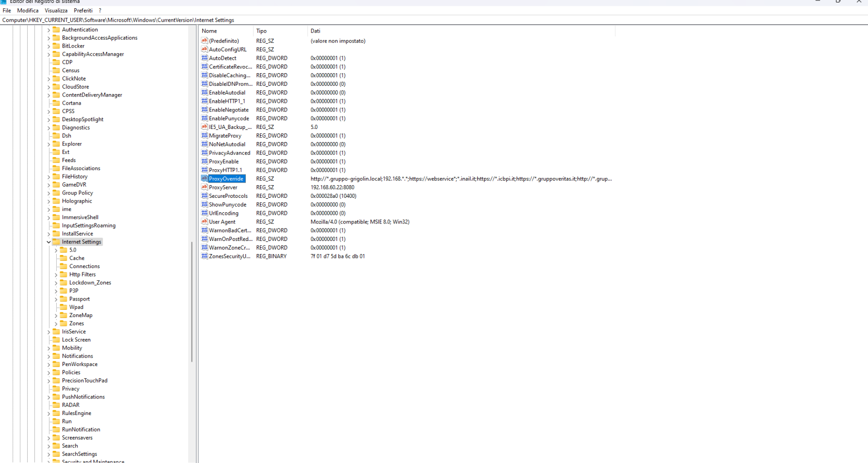Click the AutoConfigURL string value icon
This screenshot has height=463, width=868.
[x=204, y=49]
